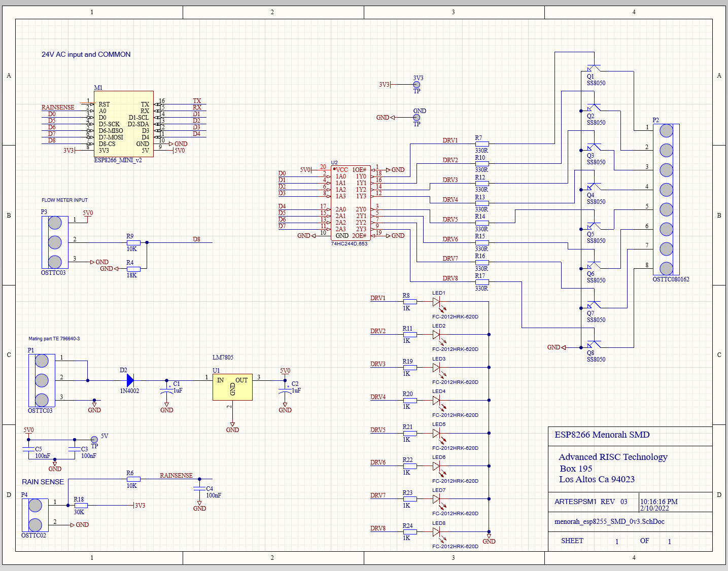Select the LM7805 voltage regulator U1 symbol
This screenshot has height=571, width=728.
click(x=232, y=387)
